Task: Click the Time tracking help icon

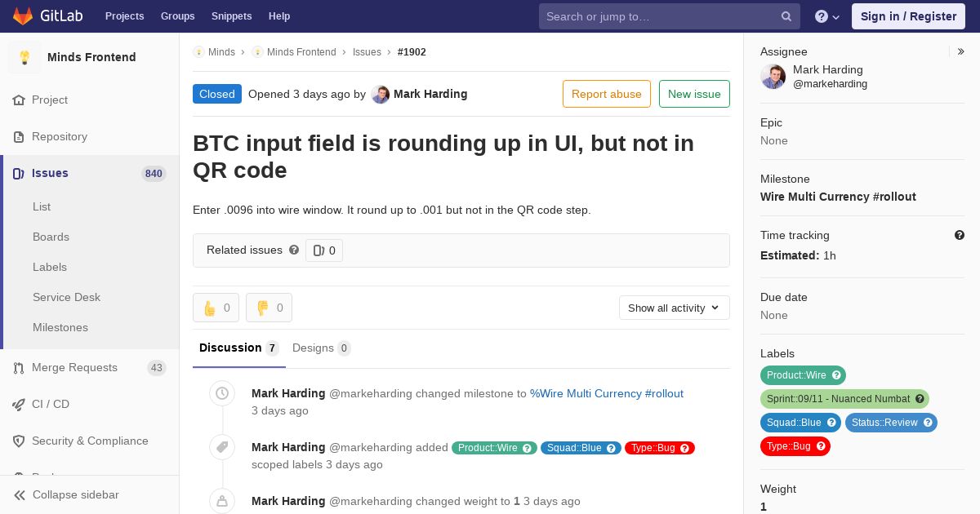Action: coord(960,235)
